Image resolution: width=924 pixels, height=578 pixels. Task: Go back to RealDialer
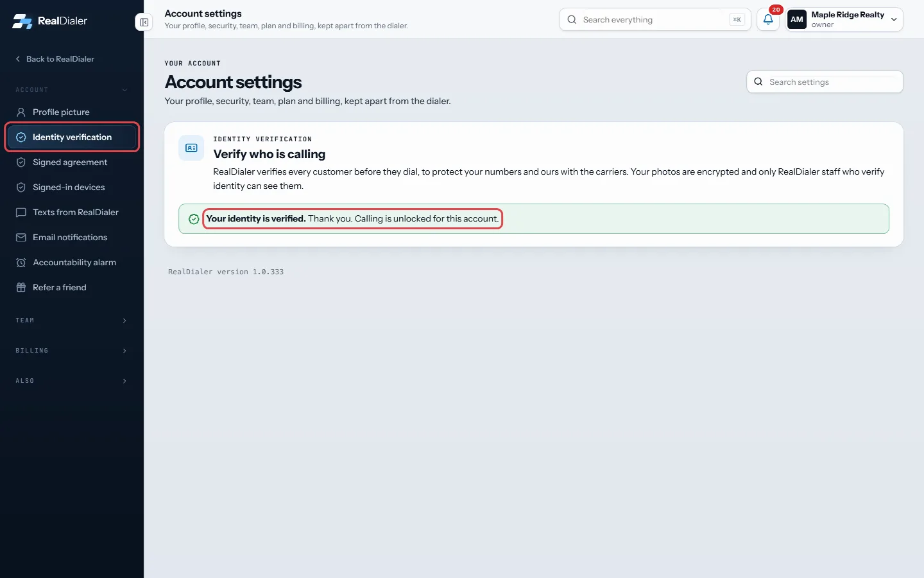click(55, 58)
